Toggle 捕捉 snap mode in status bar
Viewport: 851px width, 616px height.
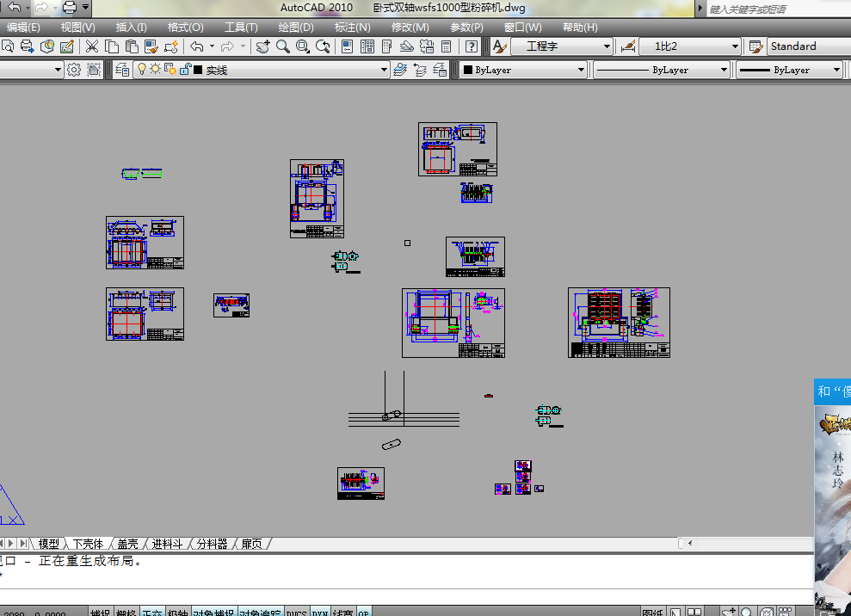(101, 613)
